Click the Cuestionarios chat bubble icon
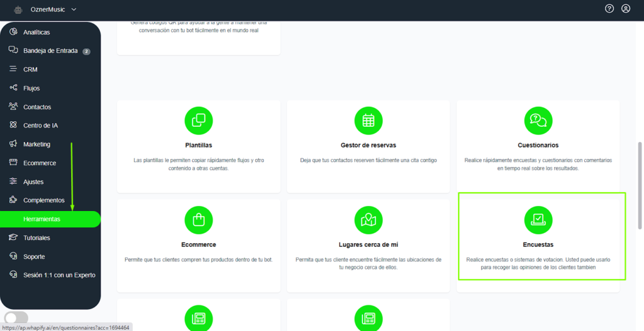This screenshot has height=331, width=644. click(x=538, y=120)
